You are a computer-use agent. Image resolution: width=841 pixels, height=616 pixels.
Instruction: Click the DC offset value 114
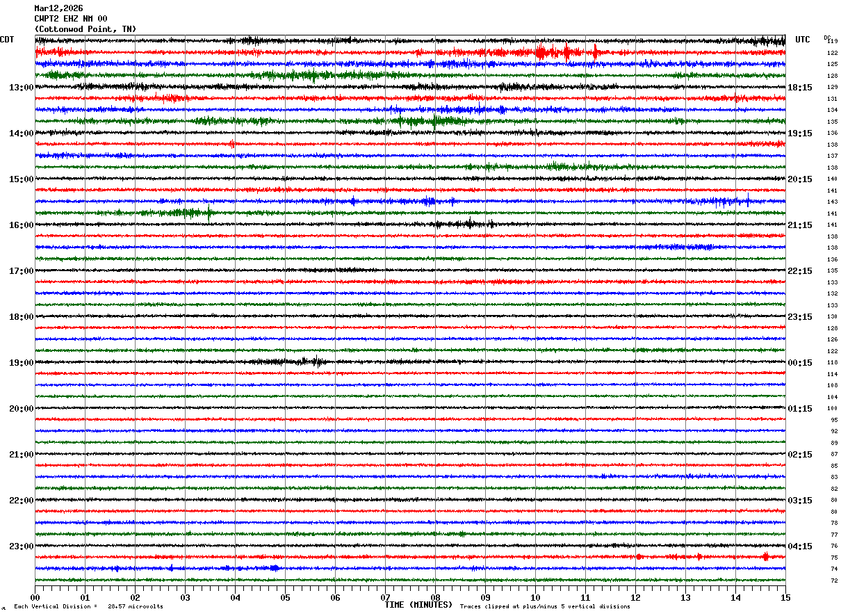833,374
